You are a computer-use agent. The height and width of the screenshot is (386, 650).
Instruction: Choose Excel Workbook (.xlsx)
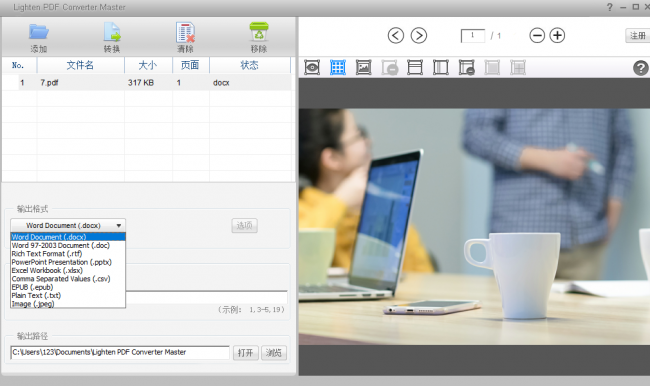click(68, 270)
